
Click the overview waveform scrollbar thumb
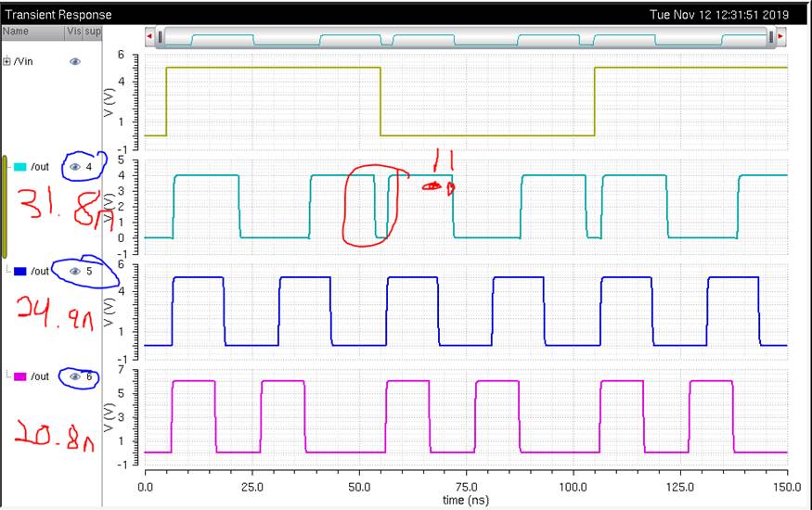(x=464, y=37)
